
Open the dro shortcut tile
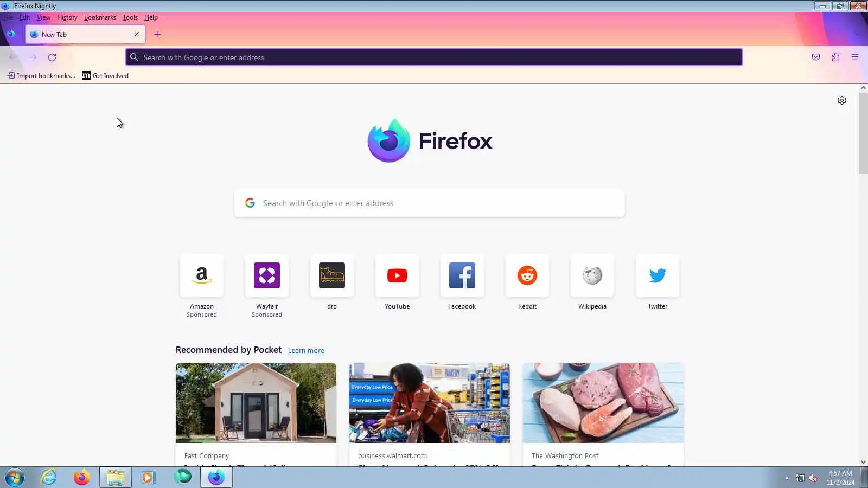coord(332,275)
